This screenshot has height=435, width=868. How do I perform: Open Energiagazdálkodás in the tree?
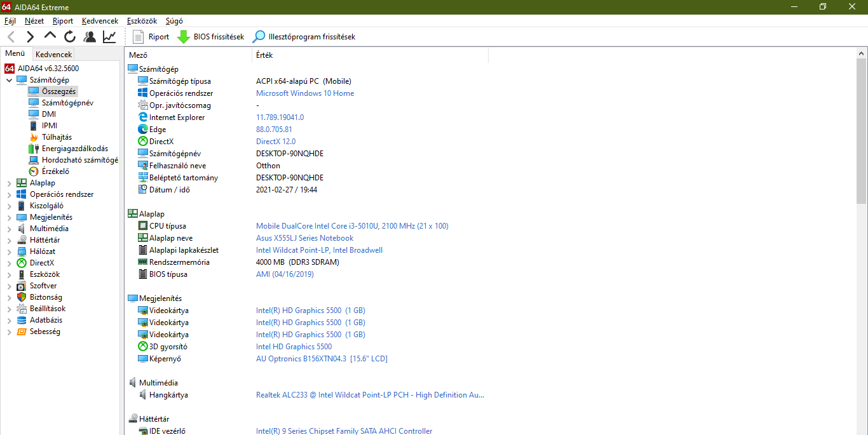pos(75,149)
